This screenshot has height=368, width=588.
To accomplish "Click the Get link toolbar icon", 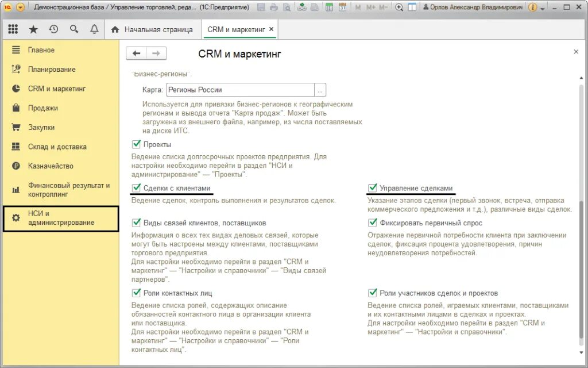I will click(x=302, y=7).
